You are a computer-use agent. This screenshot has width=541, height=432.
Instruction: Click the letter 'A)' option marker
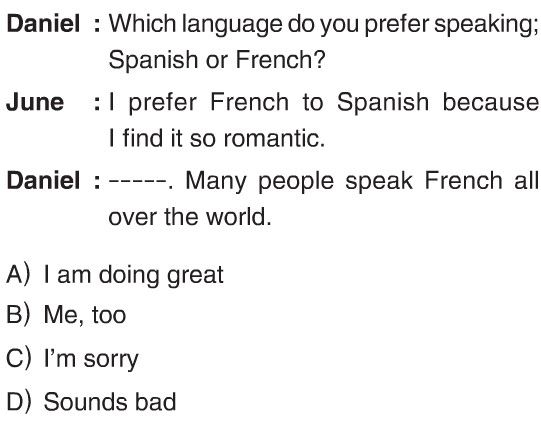(19, 275)
